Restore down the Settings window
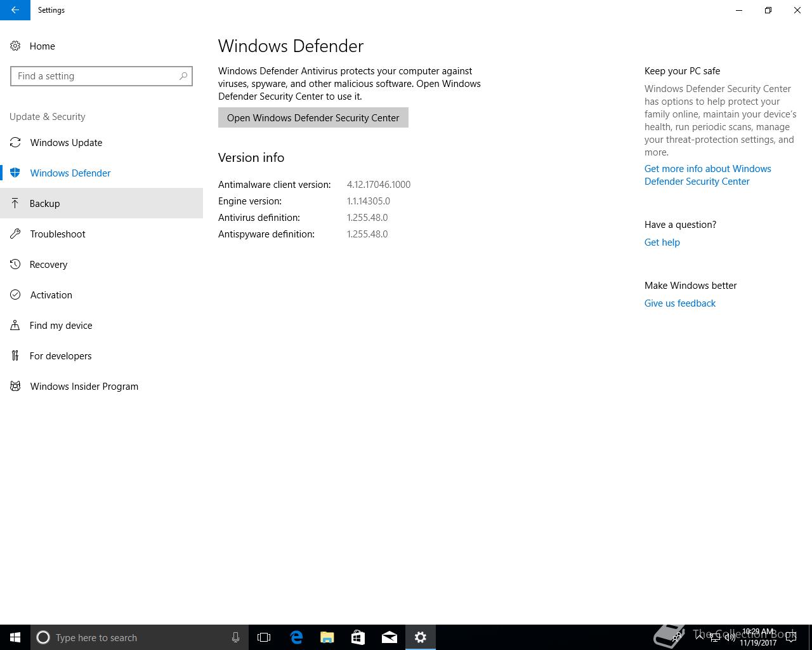The image size is (812, 650). pos(768,10)
